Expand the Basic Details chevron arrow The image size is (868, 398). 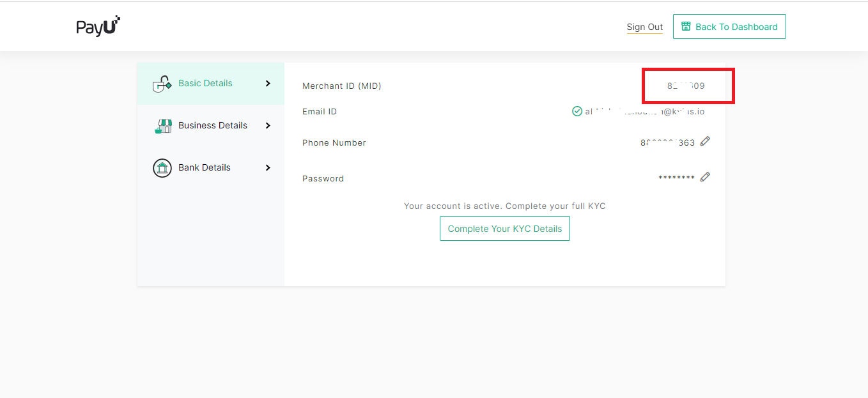coord(268,83)
